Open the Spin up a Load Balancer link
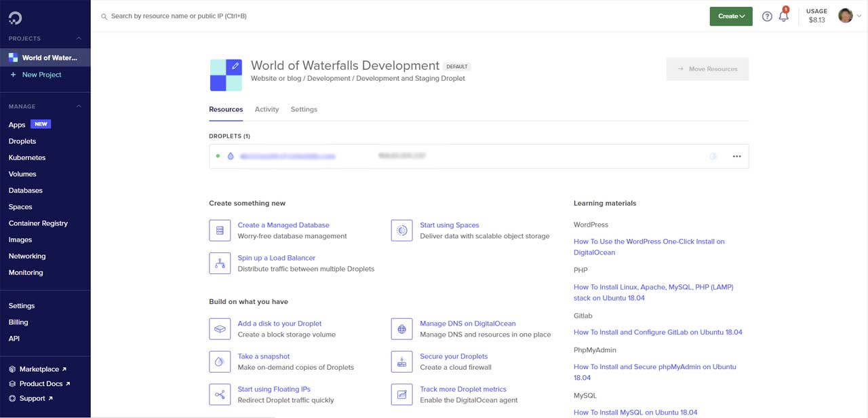This screenshot has height=418, width=868. coord(277,258)
